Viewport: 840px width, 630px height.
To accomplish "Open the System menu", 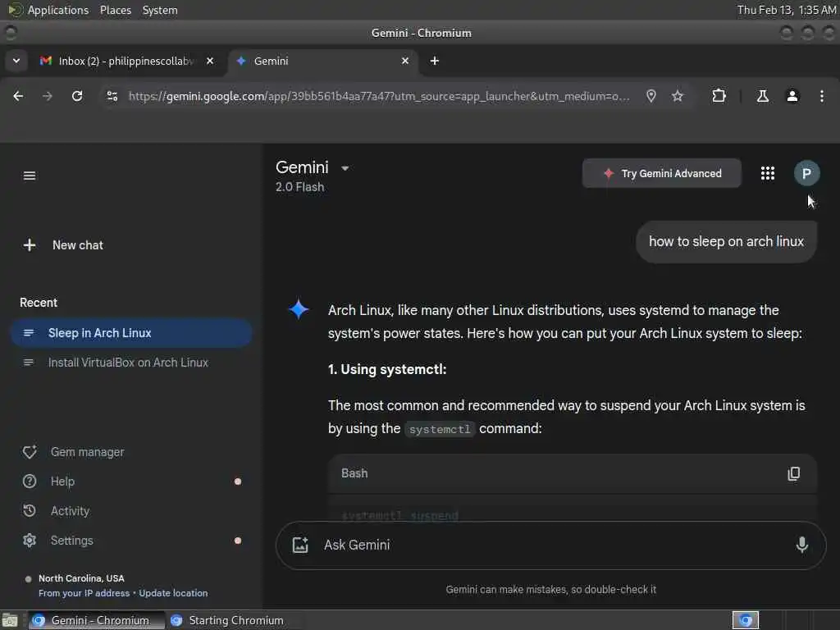I will (160, 10).
